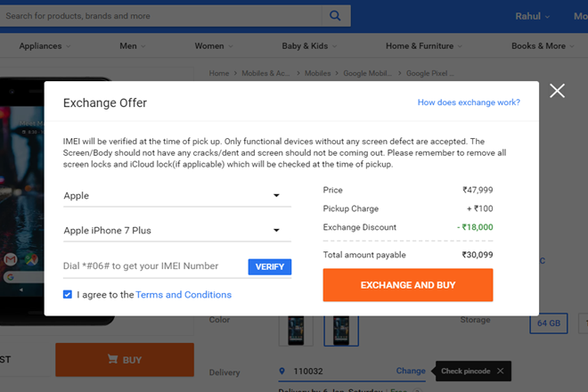
Task: Close the Exchange Offer dialog
Action: 558,91
